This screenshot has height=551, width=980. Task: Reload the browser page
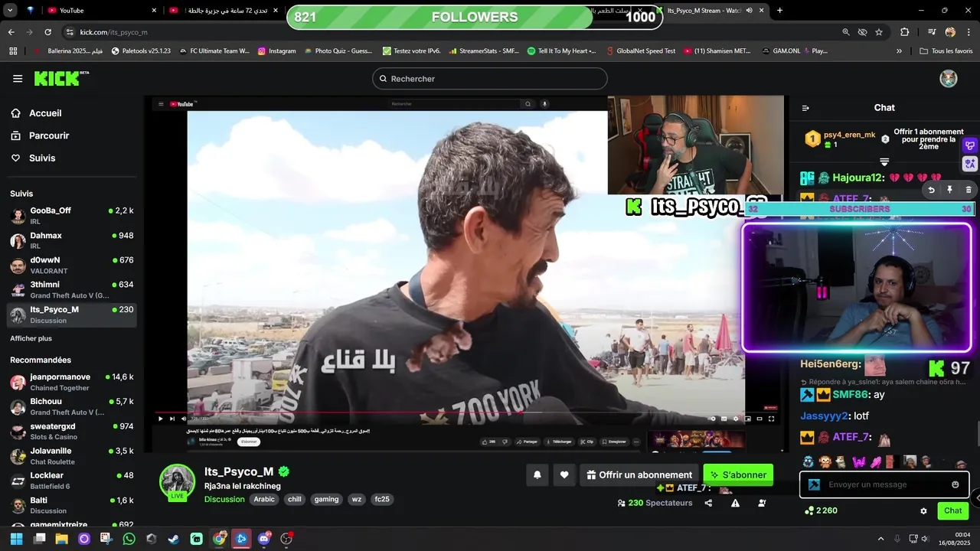47,32
